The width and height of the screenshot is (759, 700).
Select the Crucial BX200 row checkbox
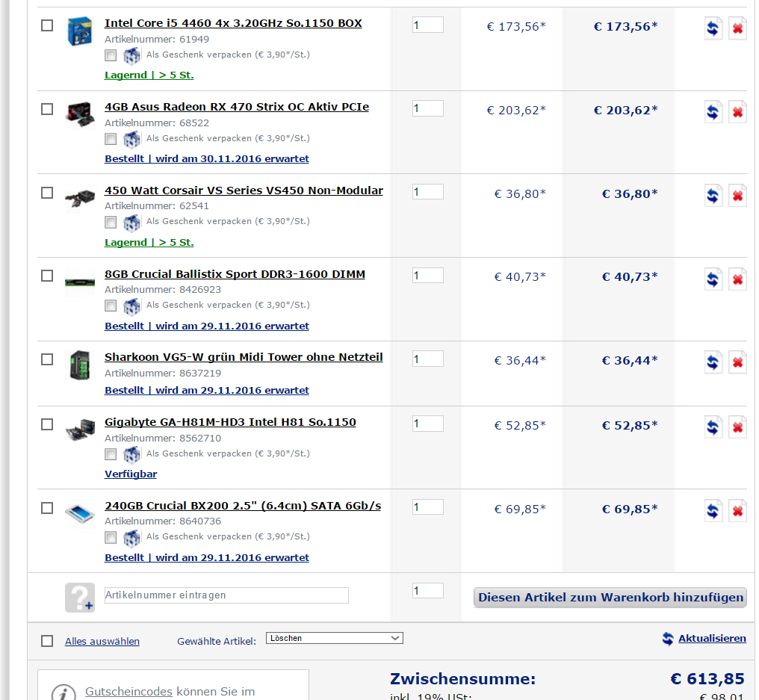[47, 508]
